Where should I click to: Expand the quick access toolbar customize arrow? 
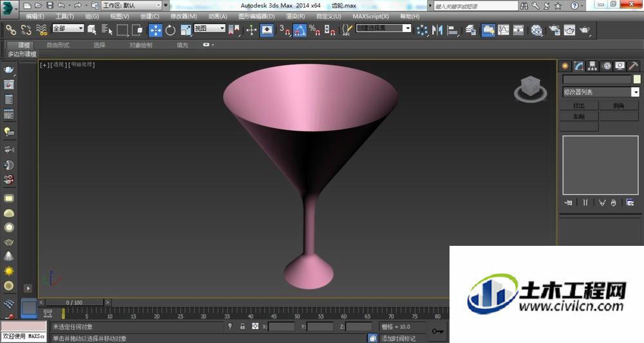pyautogui.click(x=166, y=5)
